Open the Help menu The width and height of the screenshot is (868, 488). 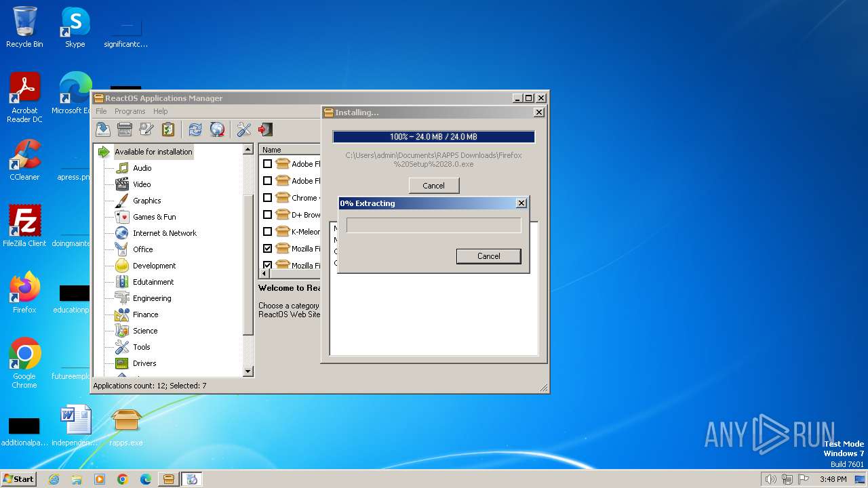(x=160, y=111)
